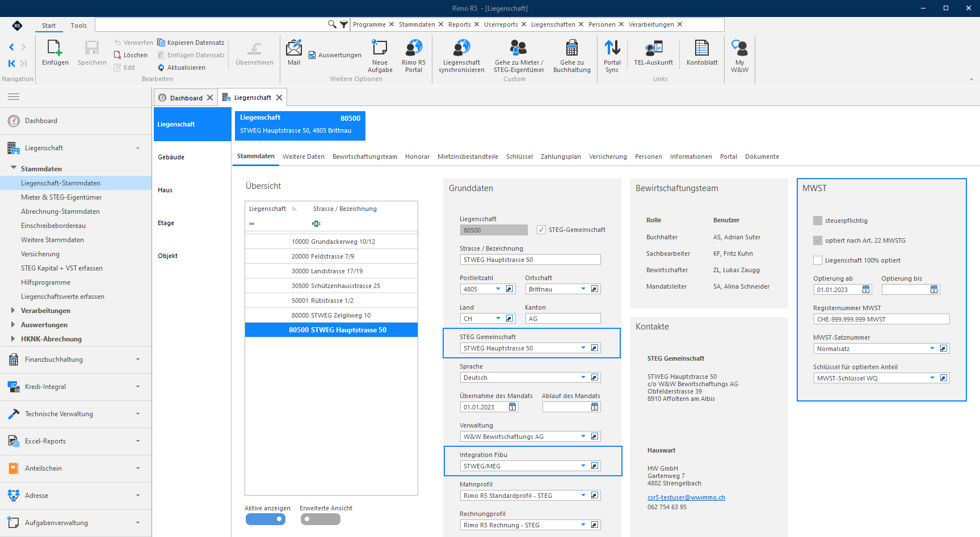
Task: Open the Tools ribbon tab
Action: pos(79,26)
